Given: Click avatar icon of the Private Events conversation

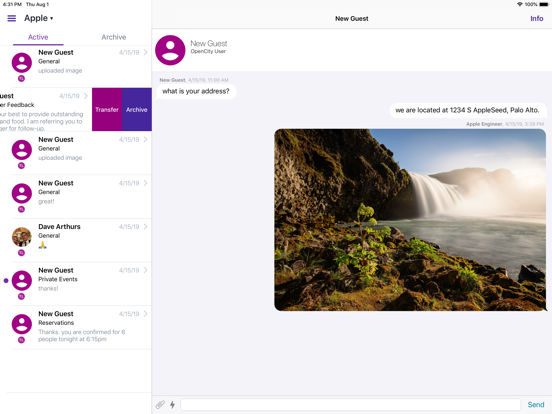Looking at the screenshot, I should coord(22,281).
